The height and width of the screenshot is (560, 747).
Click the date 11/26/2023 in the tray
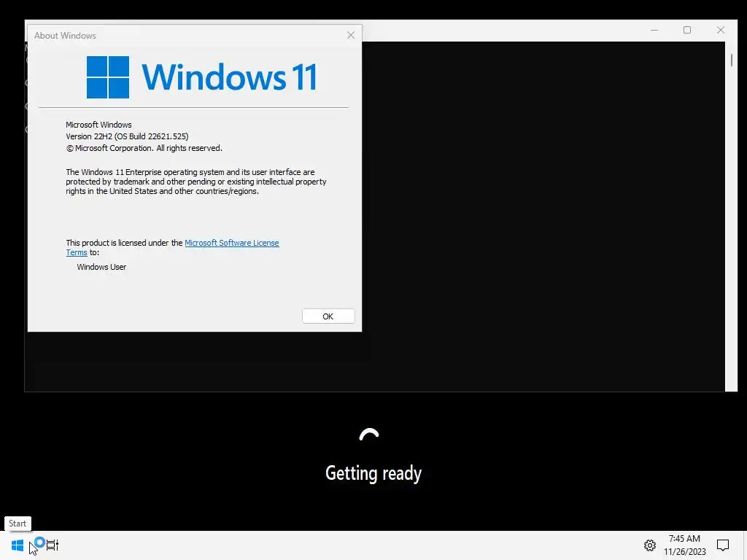click(684, 552)
